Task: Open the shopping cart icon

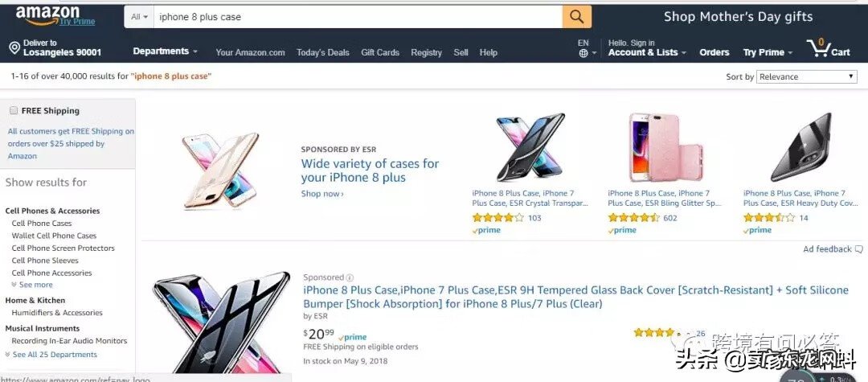Action: [820, 48]
